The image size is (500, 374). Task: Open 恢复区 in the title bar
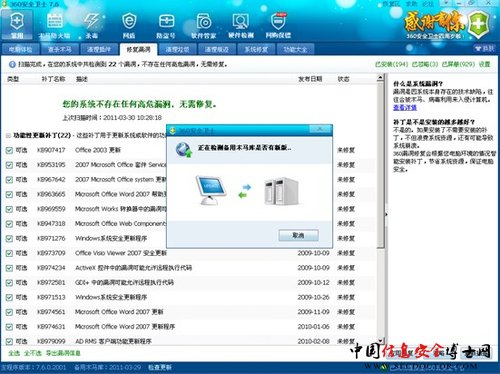[x=391, y=4]
